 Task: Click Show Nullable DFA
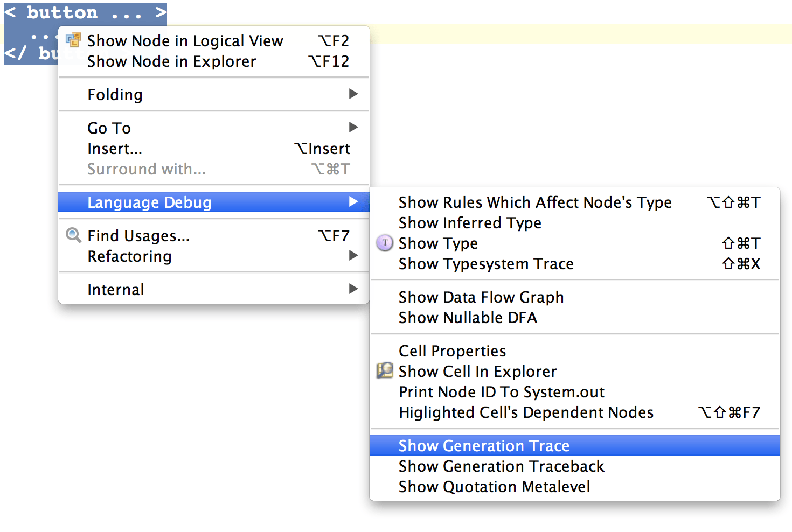(468, 318)
